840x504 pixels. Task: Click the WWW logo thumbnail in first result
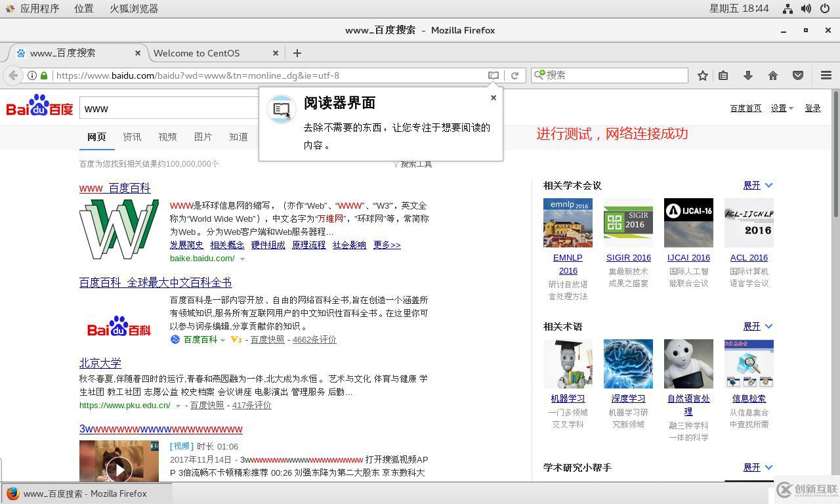[x=119, y=230]
